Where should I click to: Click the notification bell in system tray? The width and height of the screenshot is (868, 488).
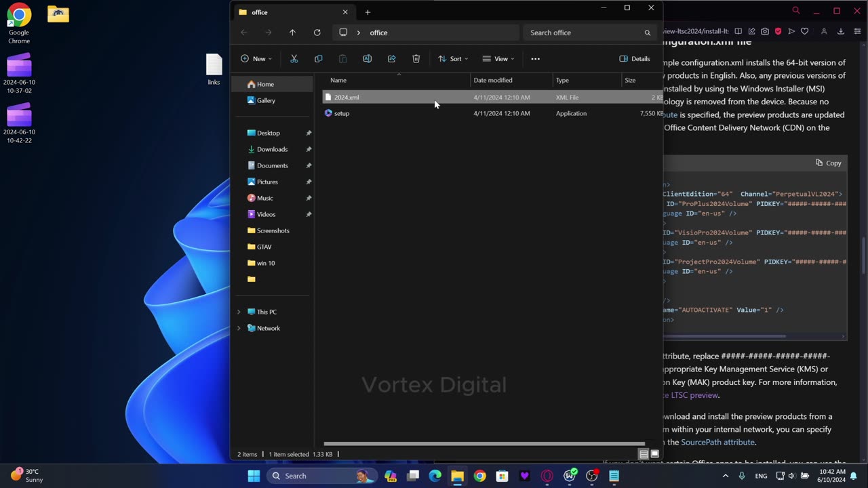point(854,476)
